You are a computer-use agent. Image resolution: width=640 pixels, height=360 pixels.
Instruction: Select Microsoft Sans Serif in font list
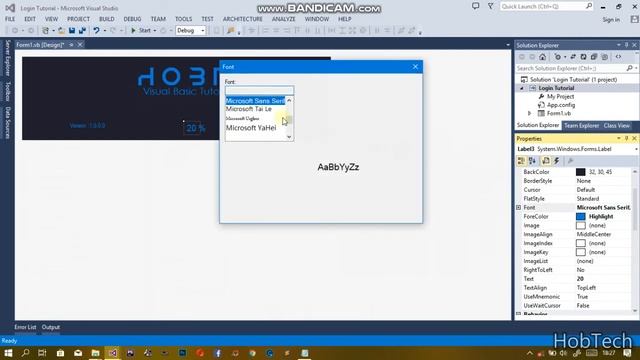pyautogui.click(x=255, y=100)
